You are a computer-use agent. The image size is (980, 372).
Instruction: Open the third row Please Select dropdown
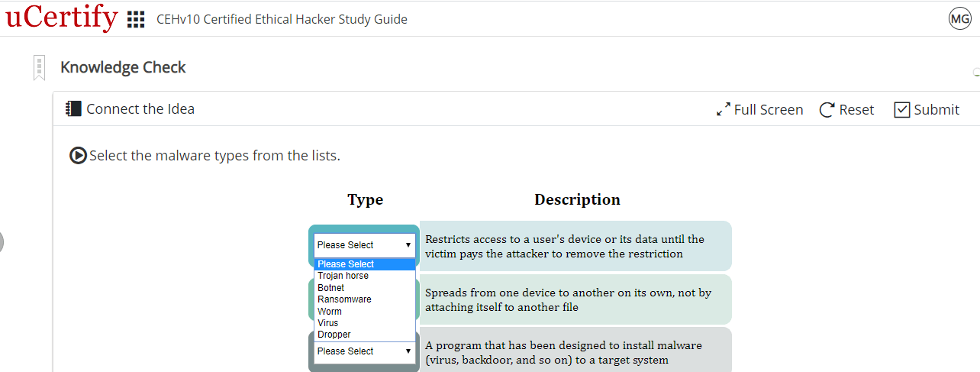(x=365, y=351)
